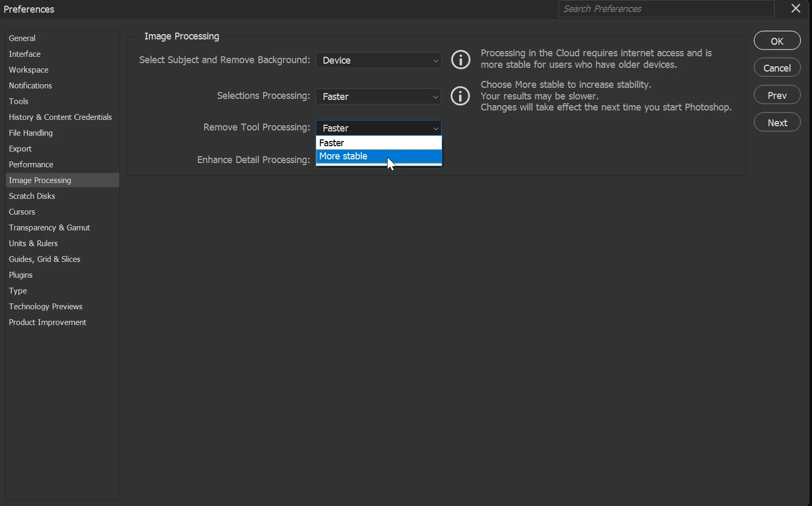Open the Export preferences category
This screenshot has height=506, width=812.
pos(62,149)
